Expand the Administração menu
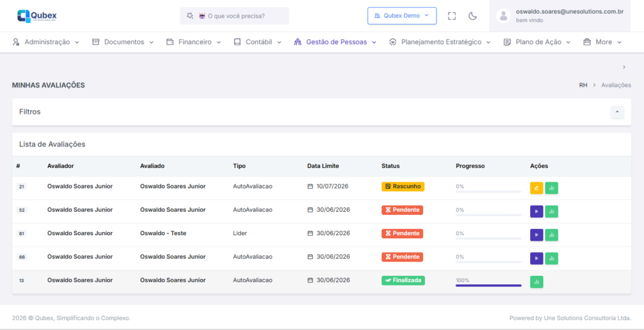Screen dimensions: 644x330 point(46,42)
